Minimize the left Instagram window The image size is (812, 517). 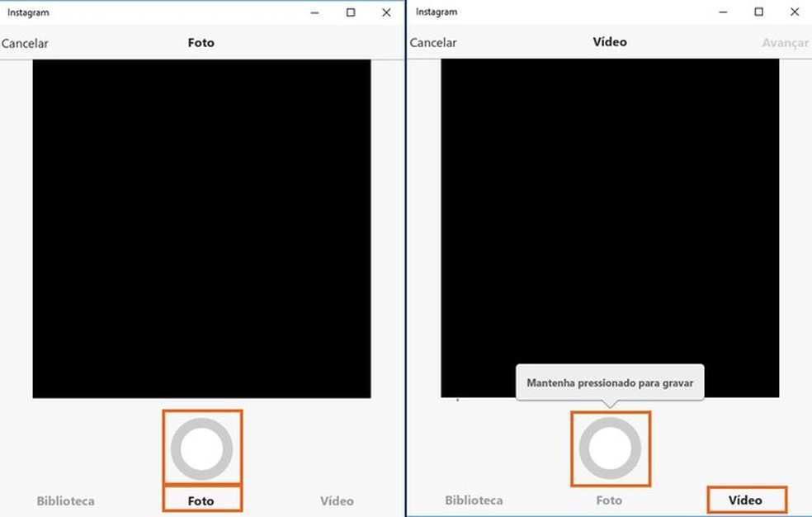[315, 12]
